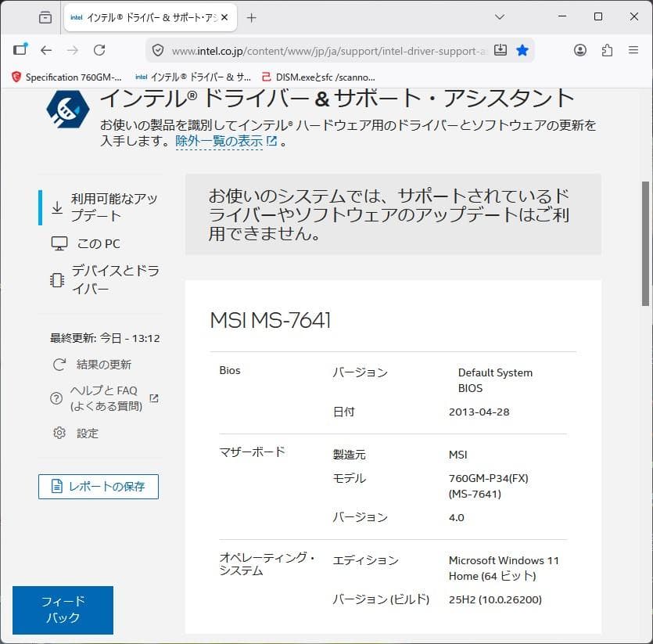The height and width of the screenshot is (644, 653).
Task: Click document icon in レポートの保存 button
Action: click(56, 486)
